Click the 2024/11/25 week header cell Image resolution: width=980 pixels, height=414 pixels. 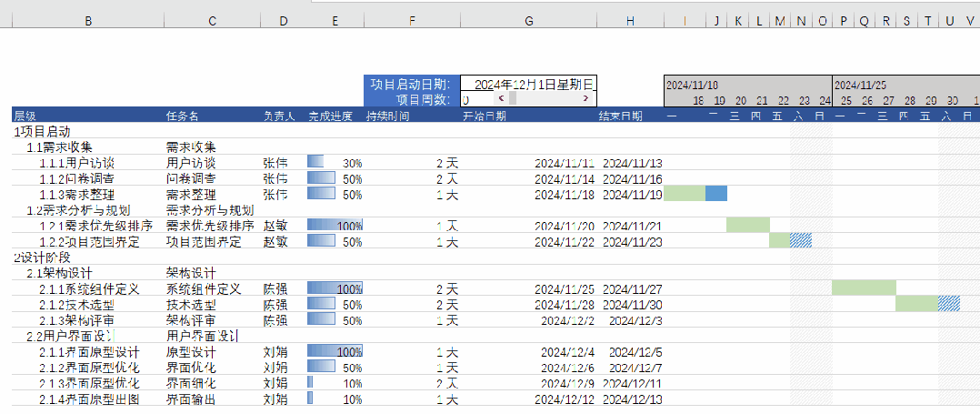pos(906,84)
